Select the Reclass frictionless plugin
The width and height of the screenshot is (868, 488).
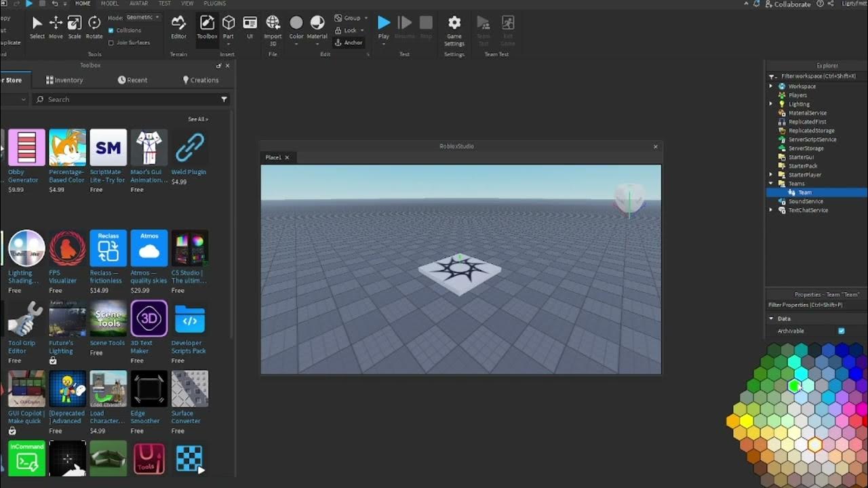click(x=108, y=248)
